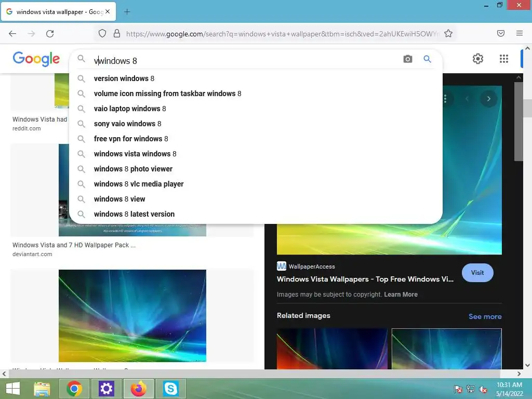This screenshot has height=399, width=532.
Task: Reload the page with the refresh icon
Action: tap(50, 34)
